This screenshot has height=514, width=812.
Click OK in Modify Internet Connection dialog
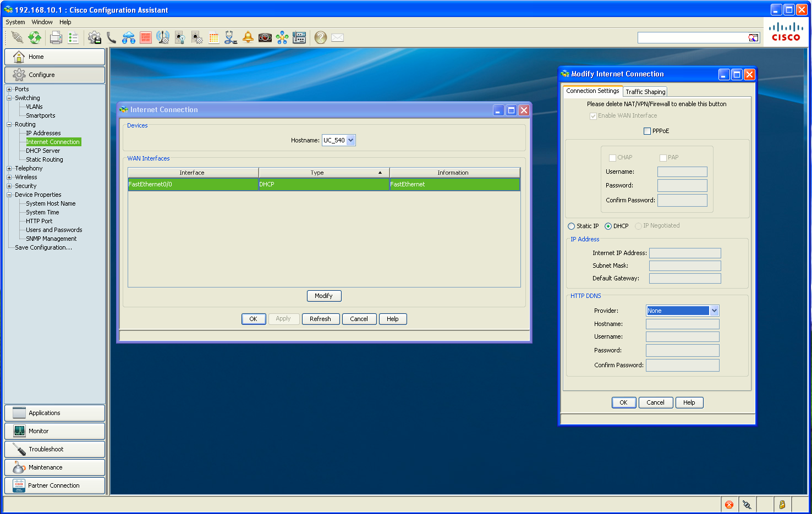(624, 402)
